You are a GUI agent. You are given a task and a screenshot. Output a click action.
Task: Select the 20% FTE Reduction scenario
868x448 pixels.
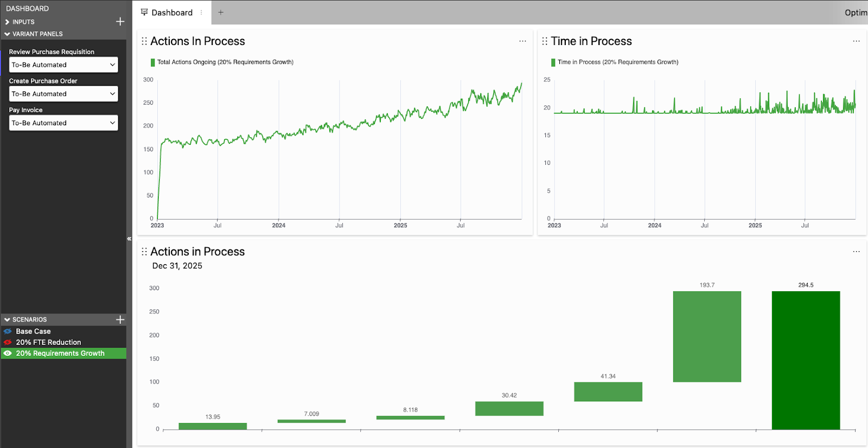point(48,342)
